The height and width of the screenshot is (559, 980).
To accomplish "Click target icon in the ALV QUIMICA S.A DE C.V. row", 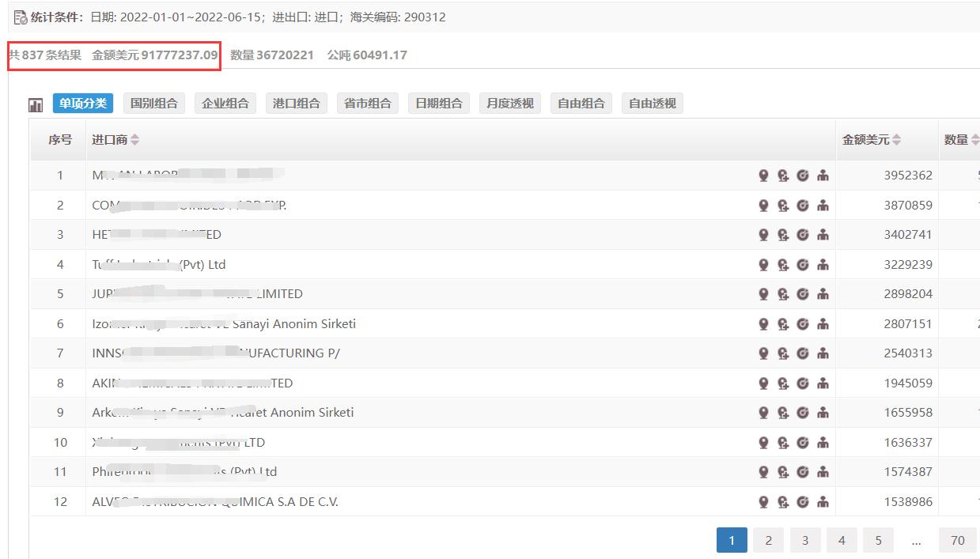I will coord(803,502).
